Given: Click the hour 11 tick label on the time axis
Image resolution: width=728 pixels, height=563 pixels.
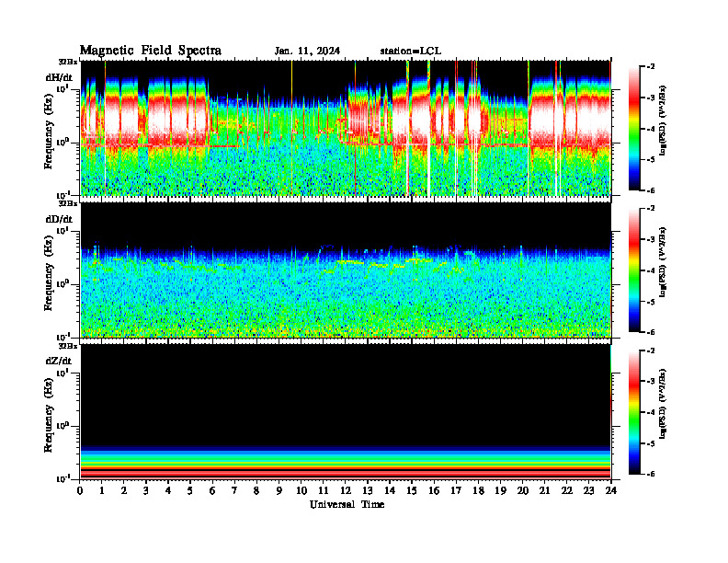Looking at the screenshot, I should point(324,491).
